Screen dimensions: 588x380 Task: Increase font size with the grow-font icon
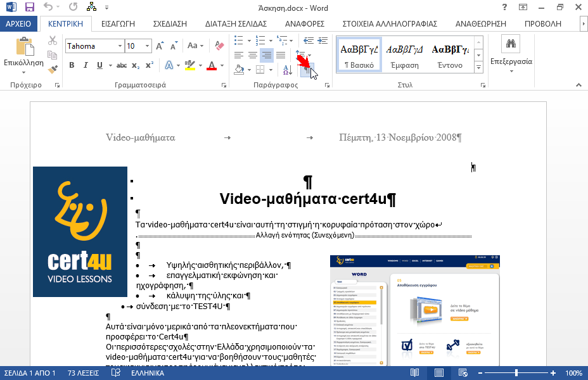tap(160, 46)
